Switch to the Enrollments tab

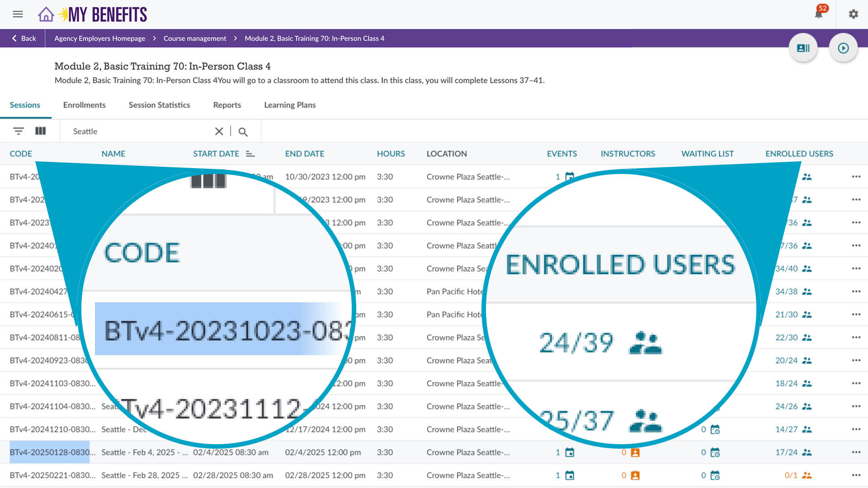(84, 105)
